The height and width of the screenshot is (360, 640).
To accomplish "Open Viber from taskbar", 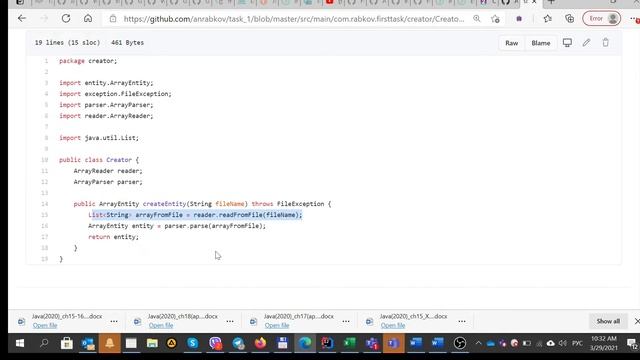I will point(216,343).
